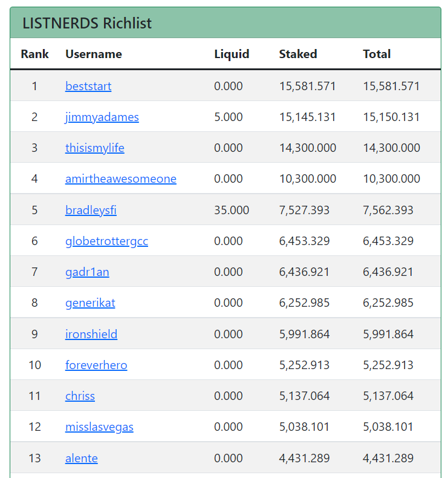Select bradleysfi total 7,562.393
This screenshot has height=478, width=448.
coord(388,211)
